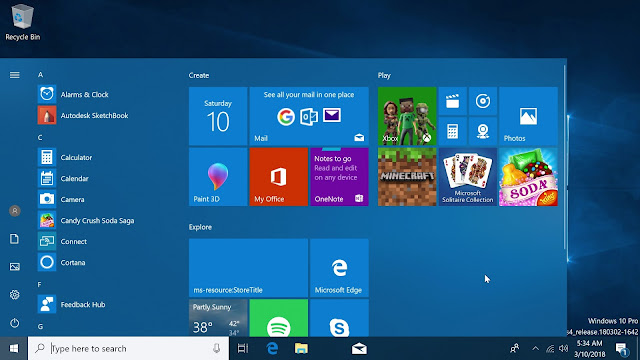Viewport: 640px width, 360px height.
Task: Launch the Spotify tile
Action: coord(279,318)
